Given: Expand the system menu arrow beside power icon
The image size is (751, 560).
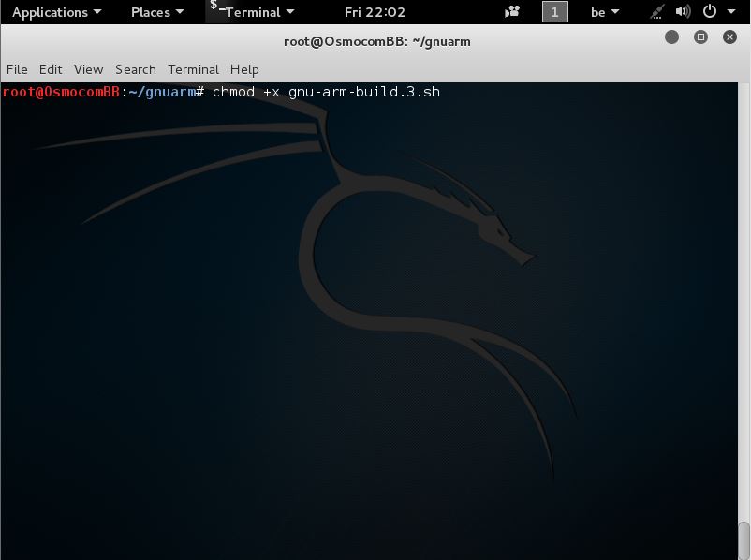Looking at the screenshot, I should [x=731, y=12].
